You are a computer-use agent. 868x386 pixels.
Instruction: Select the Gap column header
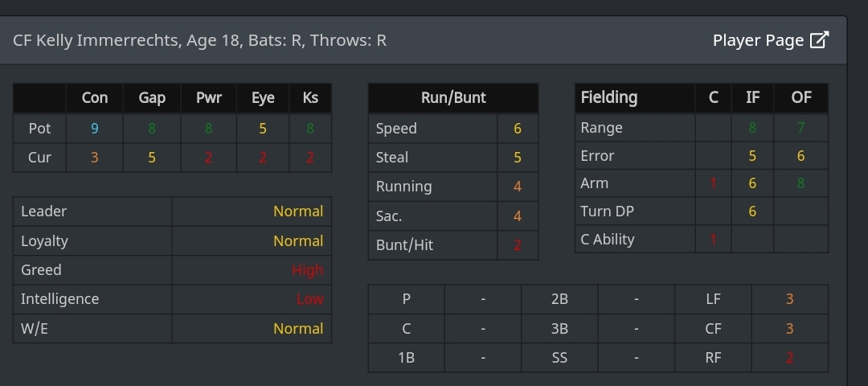[x=152, y=98]
